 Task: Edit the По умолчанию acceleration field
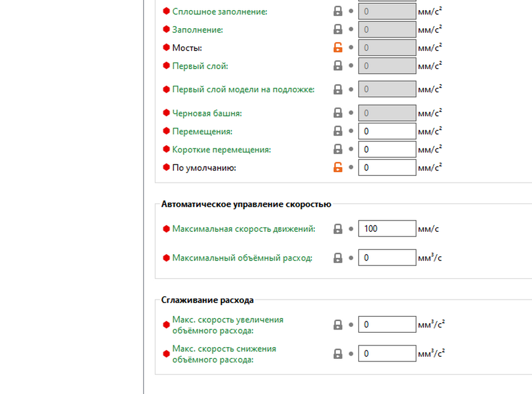pyautogui.click(x=387, y=167)
